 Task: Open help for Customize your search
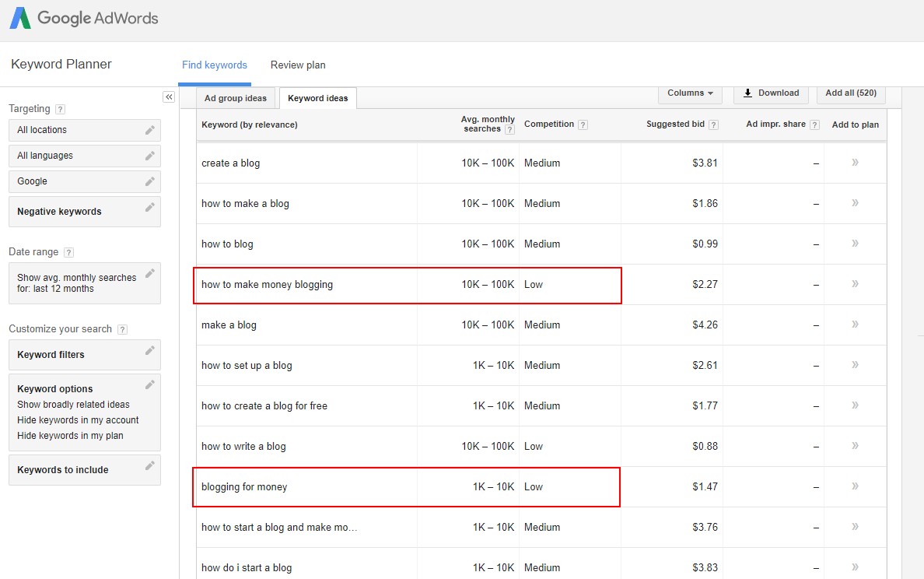[123, 330]
